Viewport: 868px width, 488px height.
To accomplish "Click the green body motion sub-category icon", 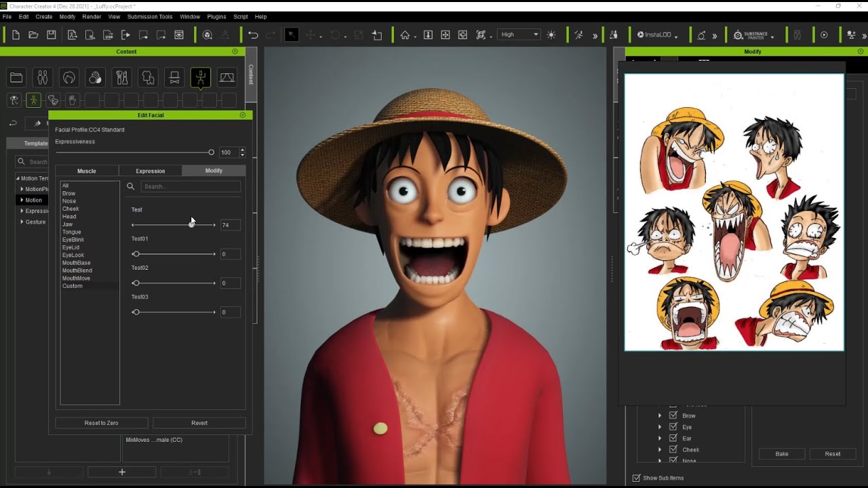I will pyautogui.click(x=33, y=100).
